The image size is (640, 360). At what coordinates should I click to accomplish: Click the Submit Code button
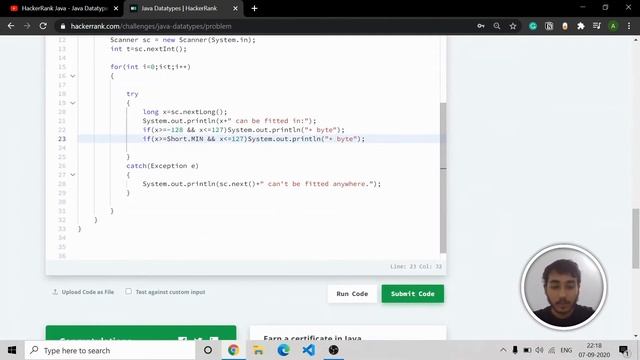pyautogui.click(x=413, y=294)
